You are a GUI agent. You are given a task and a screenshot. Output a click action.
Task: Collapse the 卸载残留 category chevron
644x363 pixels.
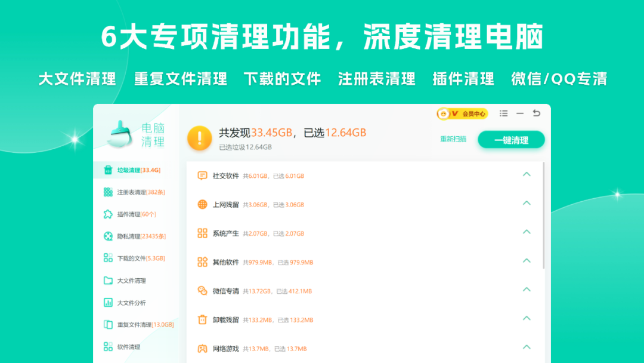(x=527, y=318)
